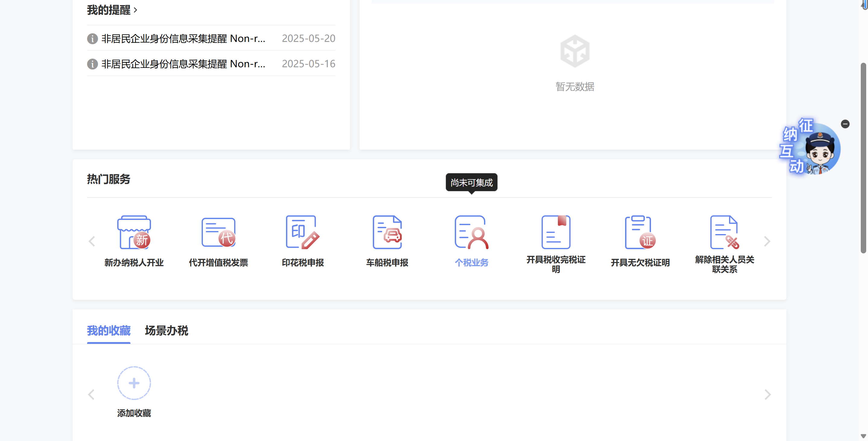
Task: Open the 解除相关人员关联关系 icon
Action: [724, 232]
